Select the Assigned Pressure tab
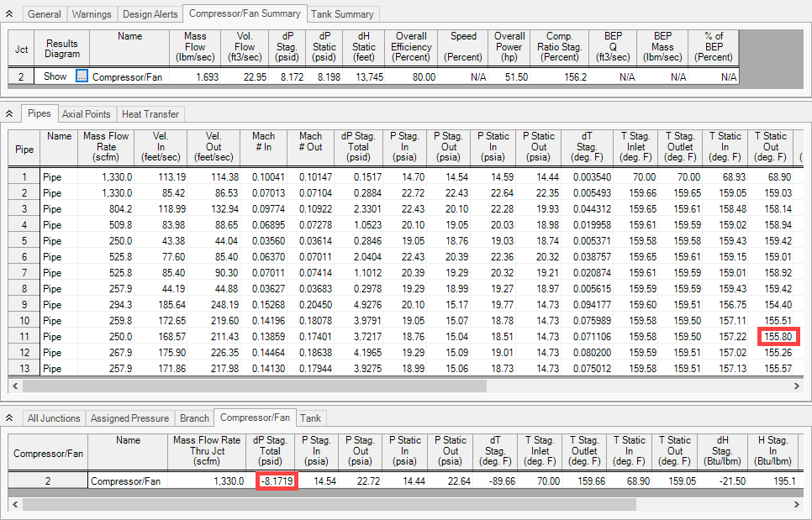 pyautogui.click(x=129, y=418)
